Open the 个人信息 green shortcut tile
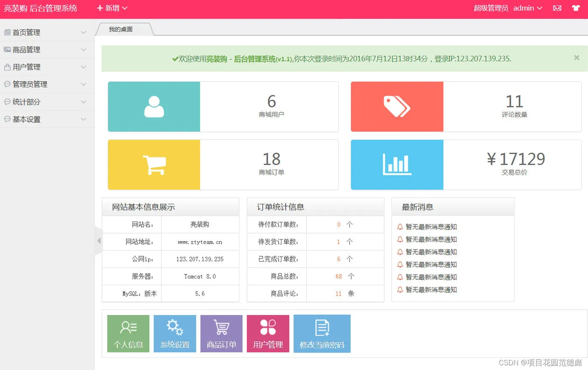This screenshot has width=588, height=370. click(x=128, y=334)
